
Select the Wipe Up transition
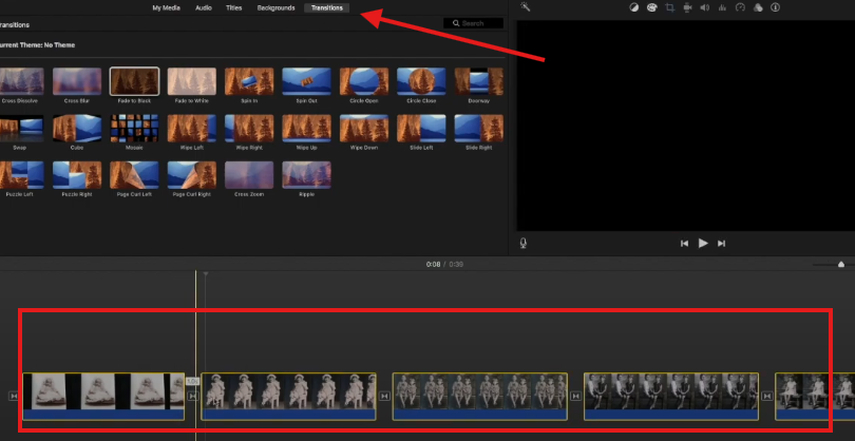tap(306, 129)
